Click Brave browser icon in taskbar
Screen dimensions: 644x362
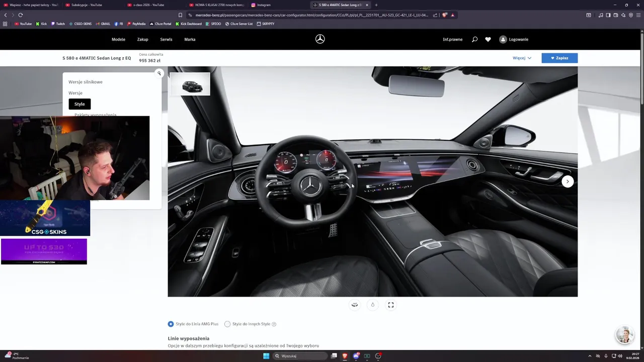click(x=345, y=356)
